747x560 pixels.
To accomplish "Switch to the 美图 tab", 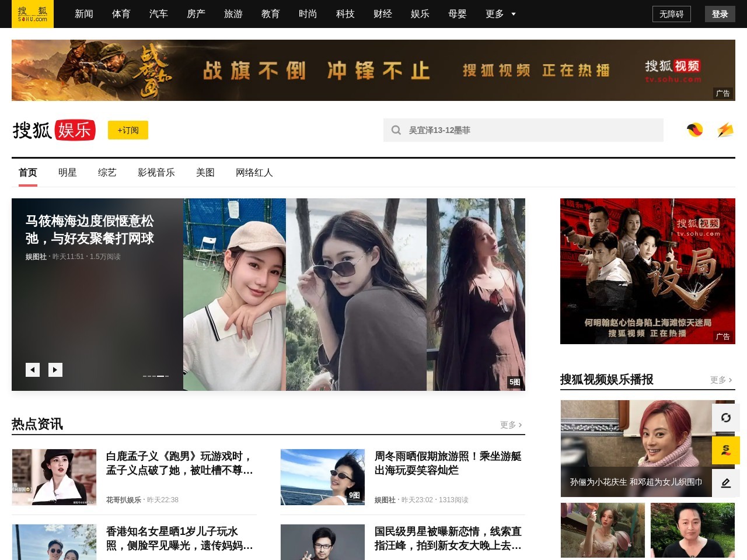I will click(205, 173).
